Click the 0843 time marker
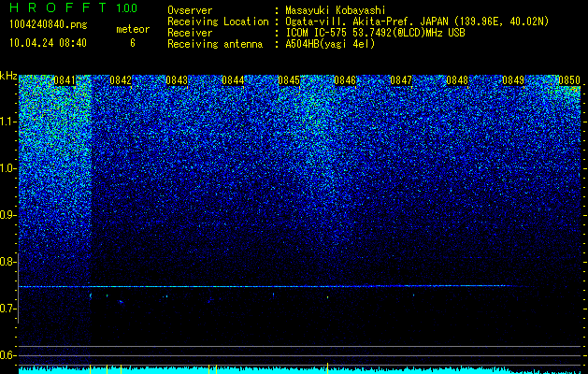Viewport: 588px width, 374px height. (177, 80)
